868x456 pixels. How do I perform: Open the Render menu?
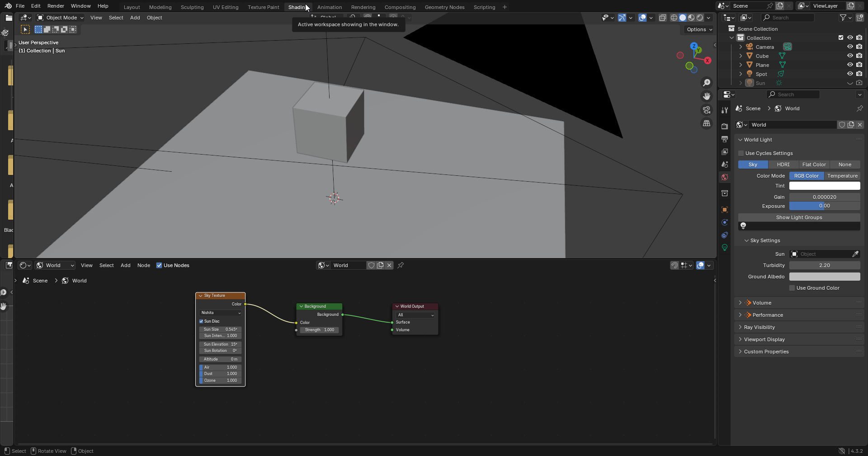[56, 6]
